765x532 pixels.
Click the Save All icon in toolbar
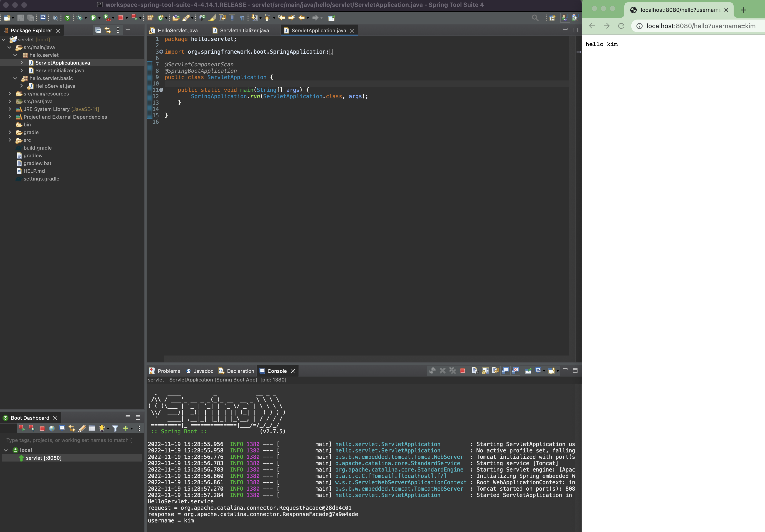point(31,18)
